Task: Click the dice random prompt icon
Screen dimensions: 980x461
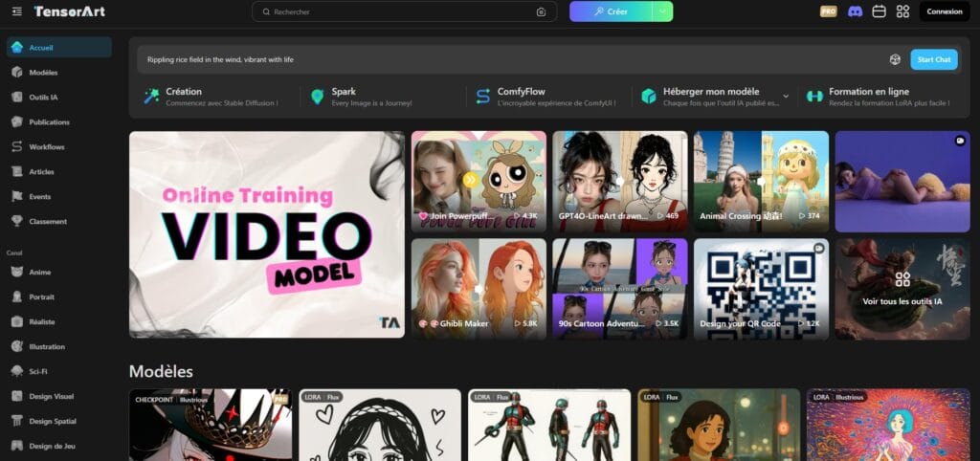Action: 895,59
